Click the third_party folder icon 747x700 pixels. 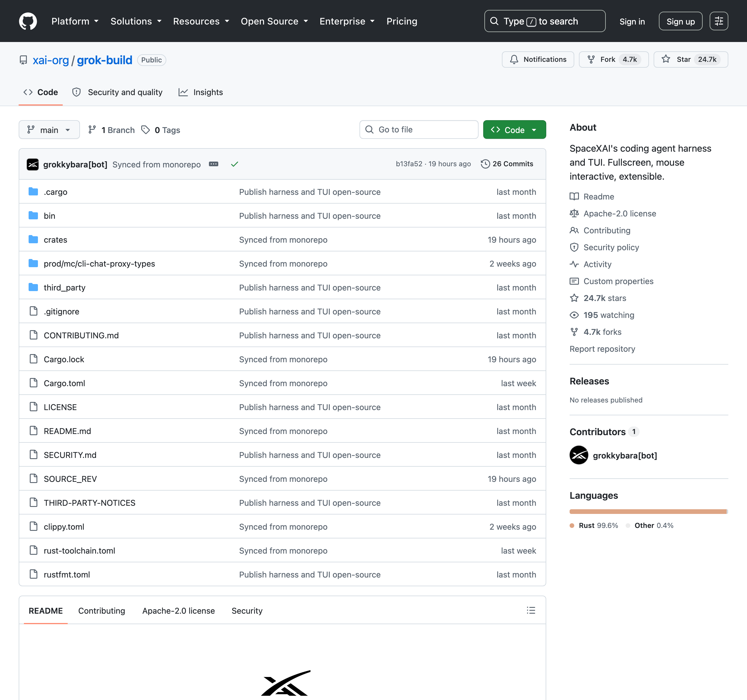pos(34,287)
